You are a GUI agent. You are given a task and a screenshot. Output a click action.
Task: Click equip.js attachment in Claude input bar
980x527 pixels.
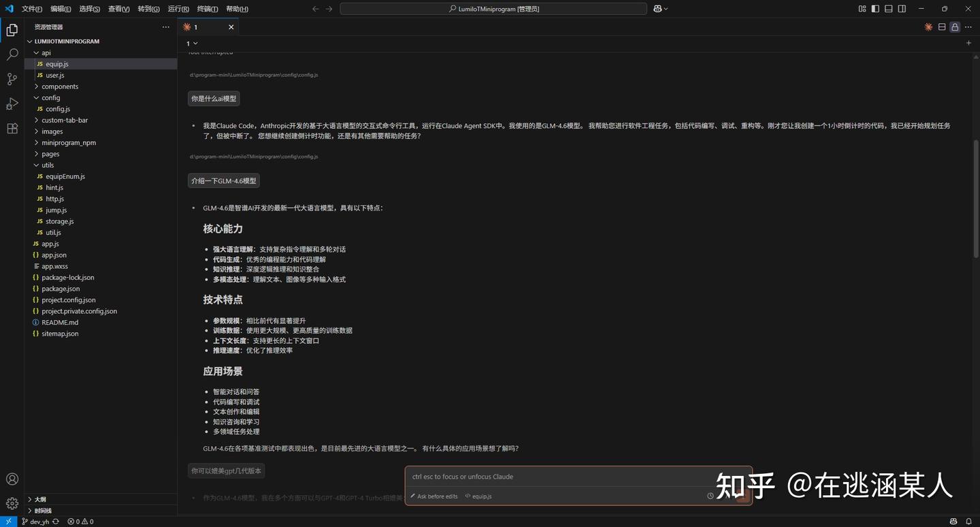pos(480,496)
